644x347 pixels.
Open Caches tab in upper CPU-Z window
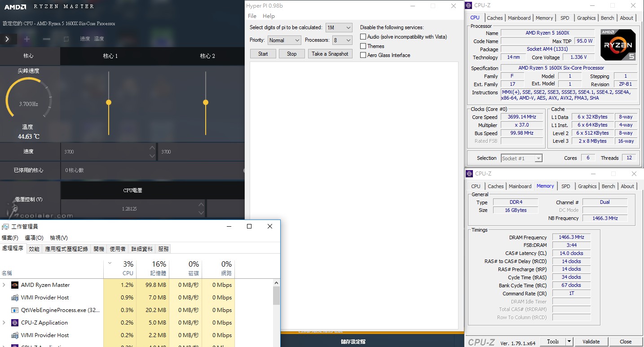tap(495, 18)
